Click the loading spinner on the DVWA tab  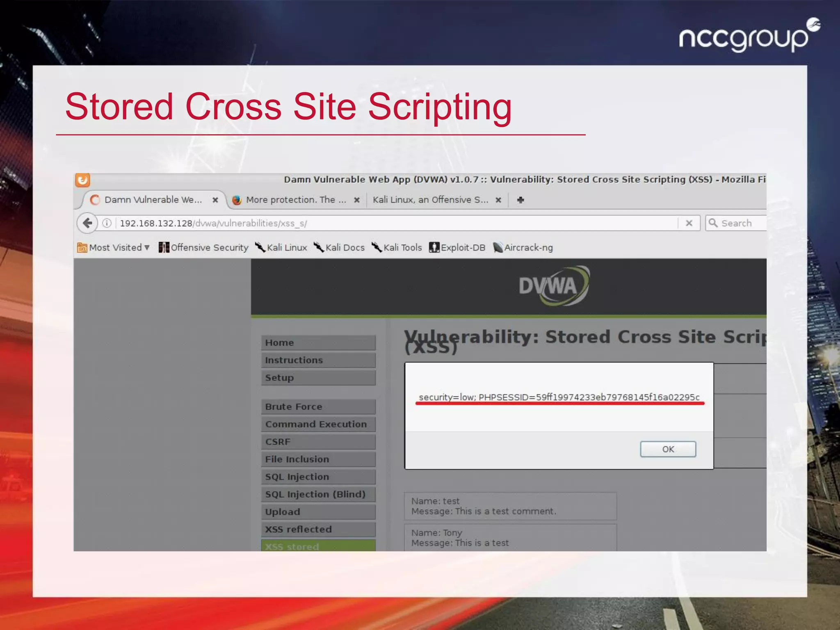95,200
